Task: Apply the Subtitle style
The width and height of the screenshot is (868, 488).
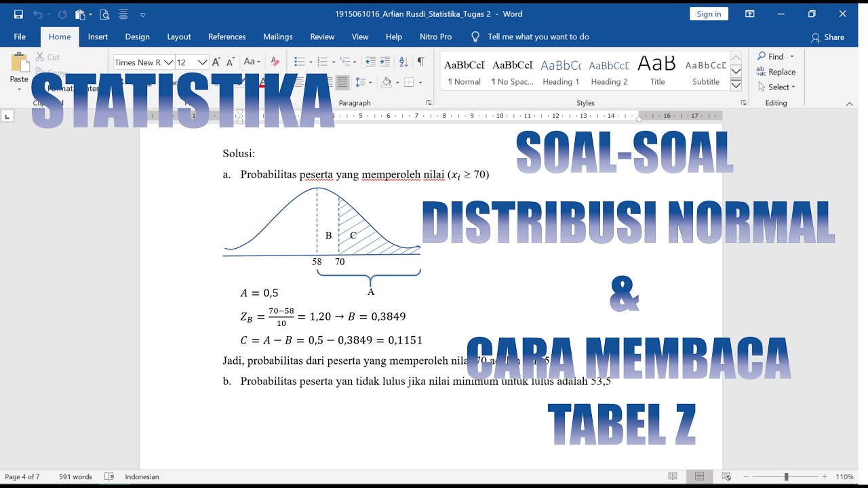Action: click(x=705, y=71)
